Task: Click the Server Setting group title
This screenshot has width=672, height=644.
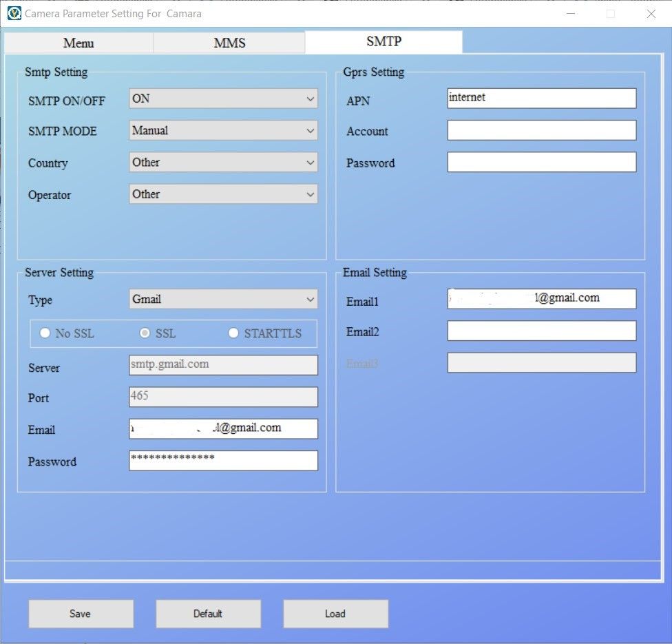Action: (59, 273)
